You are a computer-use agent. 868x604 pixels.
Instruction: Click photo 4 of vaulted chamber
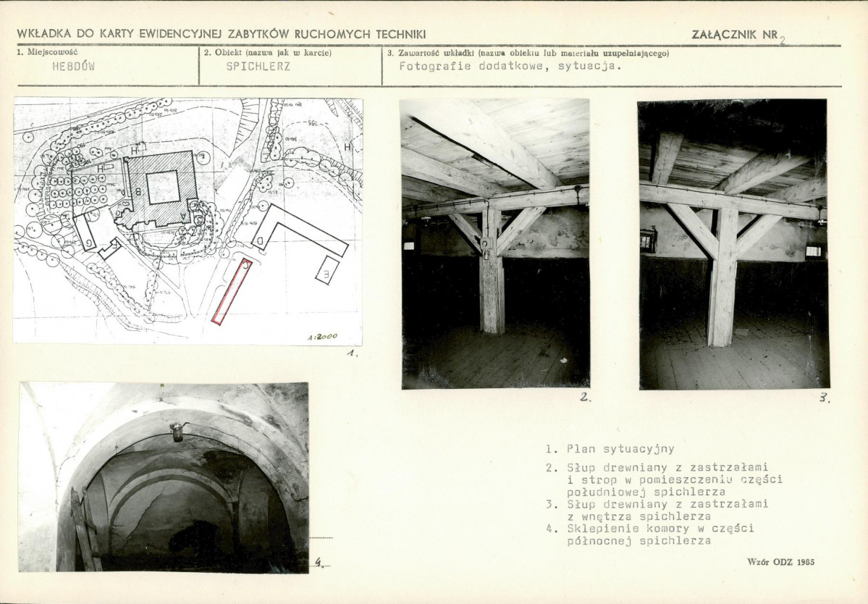point(164,477)
